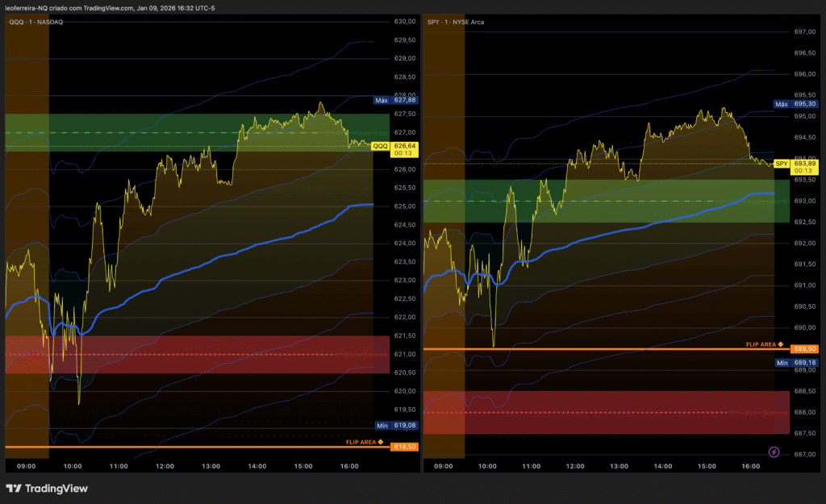The image size is (826, 504).
Task: Click 620,00 on the QQQ price axis
Action: (405, 391)
